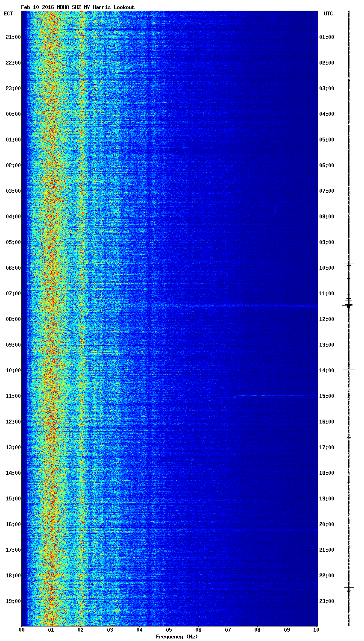This screenshot has width=364, height=641.
Task: Click the seismogram spike near 22:30 UTC
Action: (x=349, y=588)
